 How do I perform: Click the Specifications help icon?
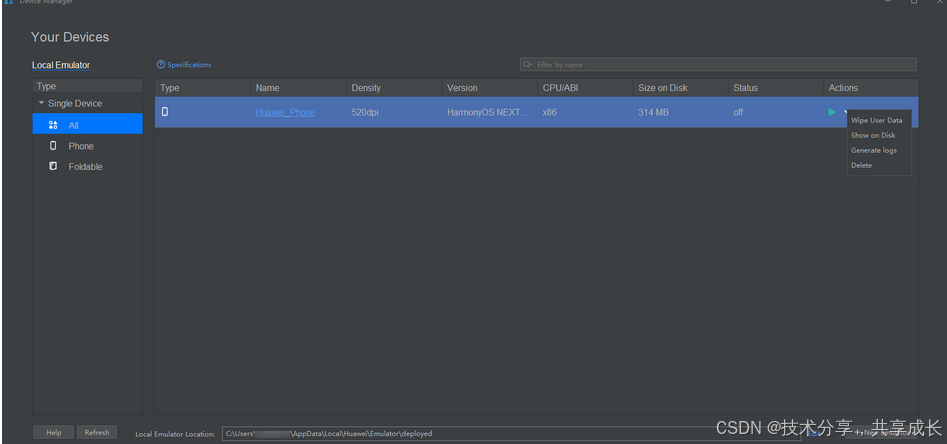[x=161, y=65]
